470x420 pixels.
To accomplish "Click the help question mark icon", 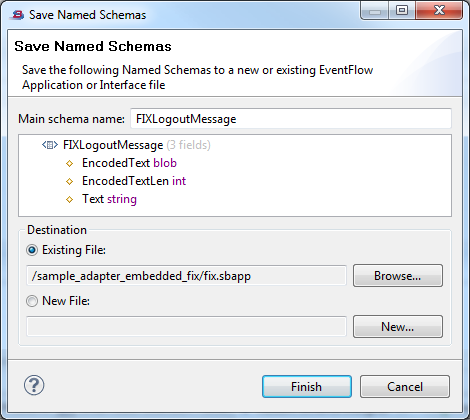I will point(34,385).
